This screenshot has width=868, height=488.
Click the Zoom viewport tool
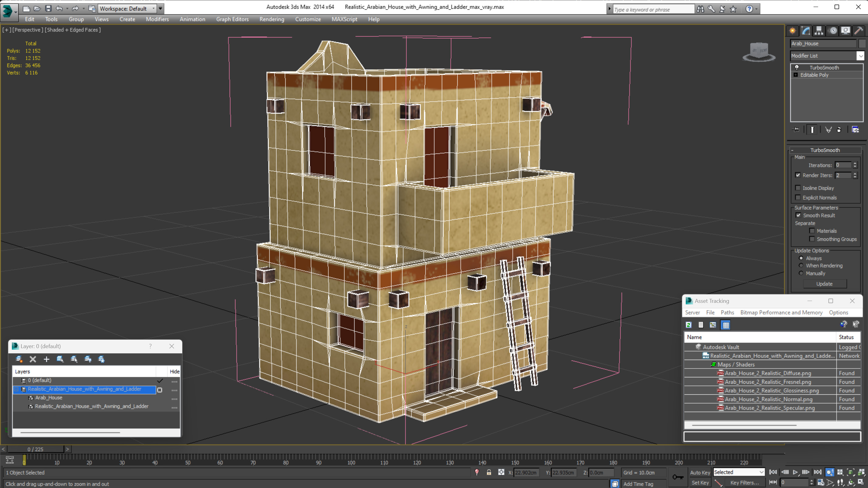tap(830, 472)
